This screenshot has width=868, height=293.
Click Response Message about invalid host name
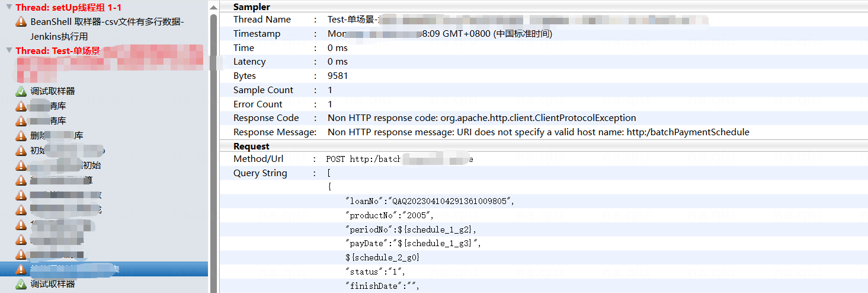539,132
